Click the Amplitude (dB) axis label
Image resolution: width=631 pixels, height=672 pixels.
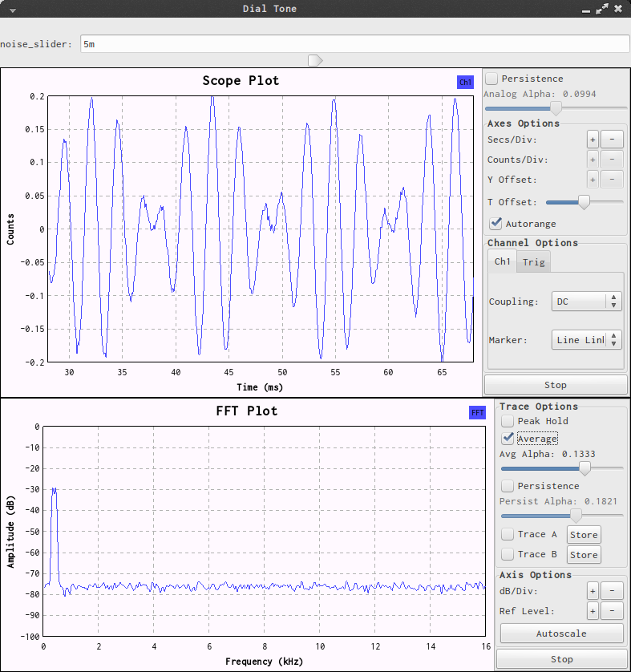[10, 532]
